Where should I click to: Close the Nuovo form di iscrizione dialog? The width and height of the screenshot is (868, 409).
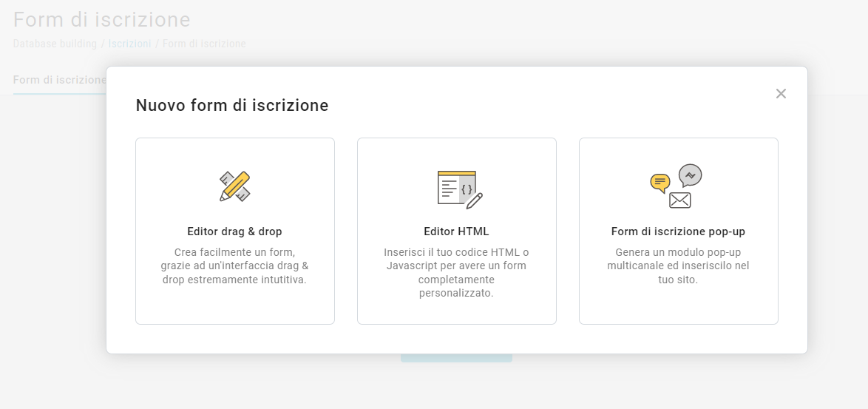[781, 94]
